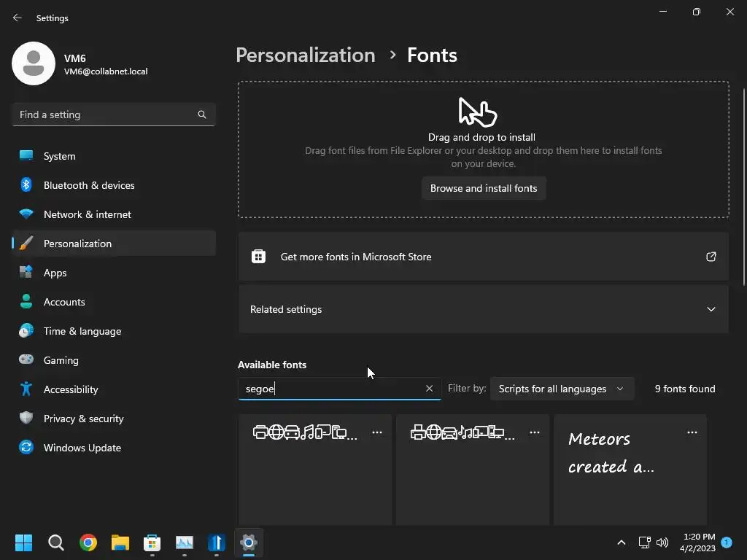The image size is (747, 560).
Task: Open the Windows Start menu
Action: (x=23, y=542)
